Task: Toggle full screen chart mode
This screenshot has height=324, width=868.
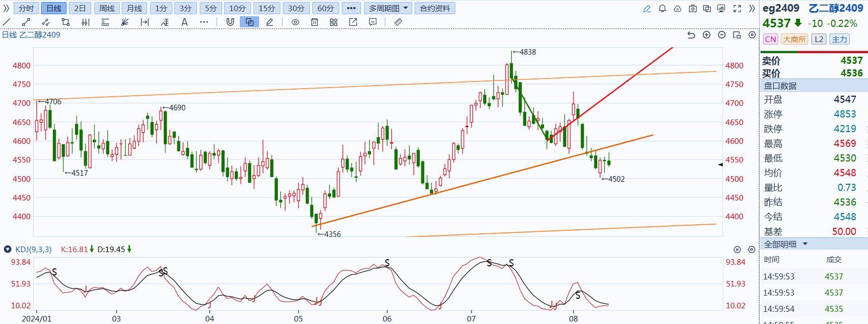Action: [737, 9]
